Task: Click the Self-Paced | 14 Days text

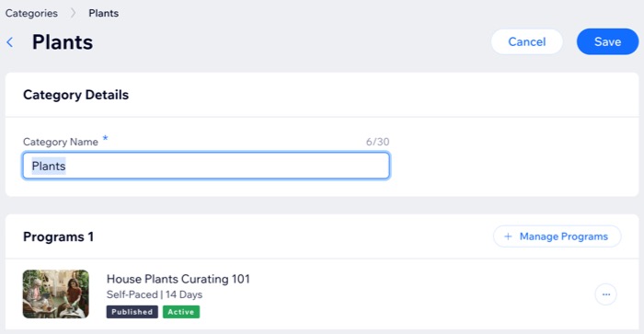Action: [155, 294]
